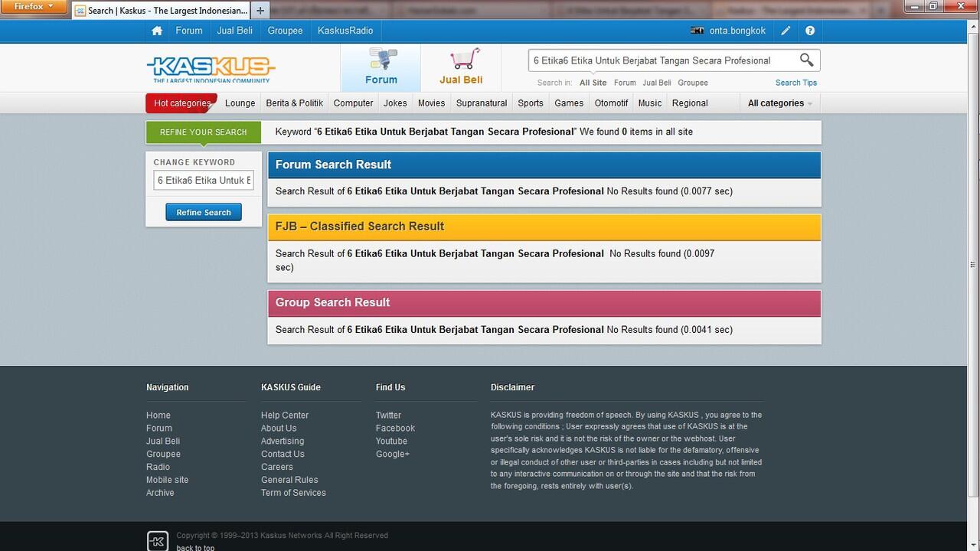Viewport: 980px width, 551px height.
Task: Open Groupee in the top navigation bar
Action: pyautogui.click(x=286, y=31)
